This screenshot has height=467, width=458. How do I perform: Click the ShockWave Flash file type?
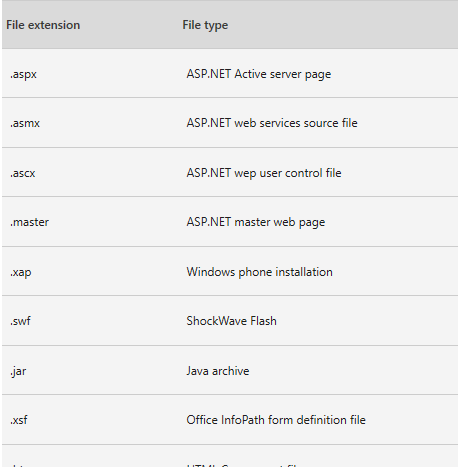pos(231,321)
